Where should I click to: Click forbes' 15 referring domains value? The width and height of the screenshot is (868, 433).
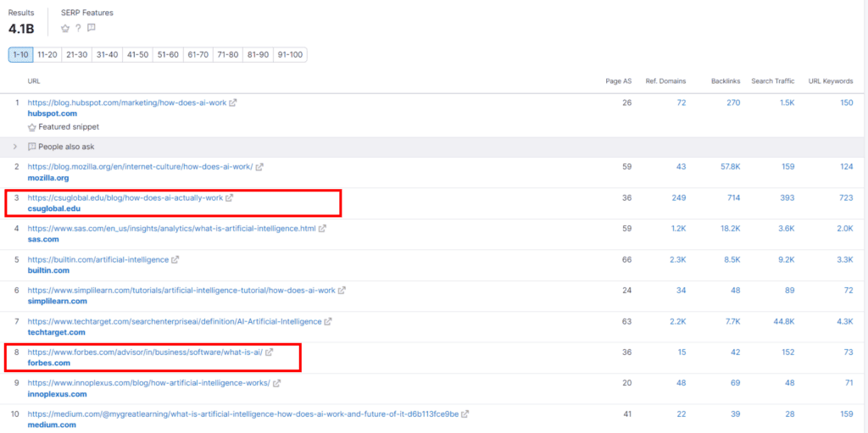(682, 353)
